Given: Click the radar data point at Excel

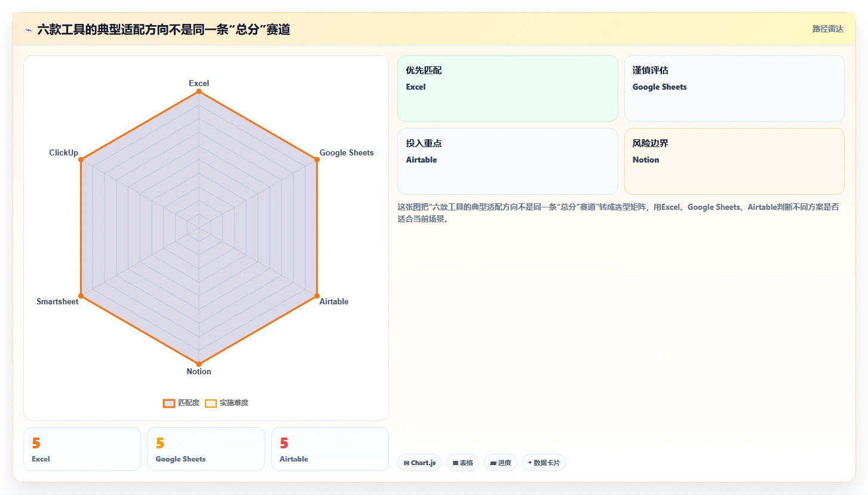Looking at the screenshot, I should click(199, 91).
